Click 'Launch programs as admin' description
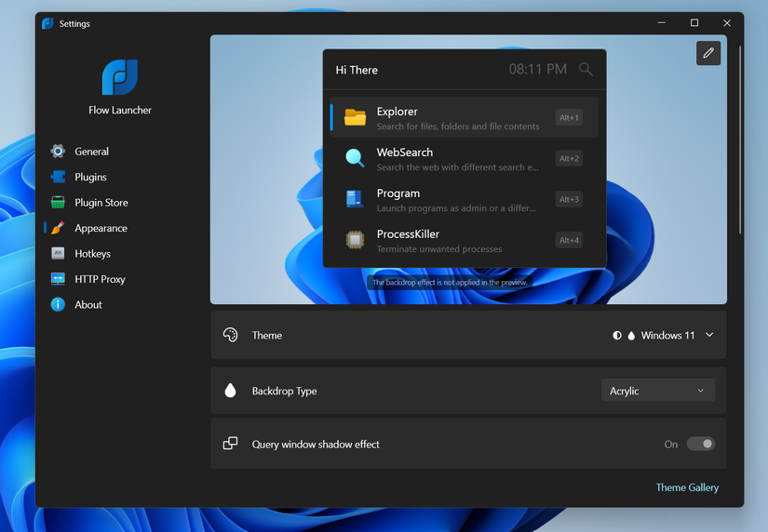 tap(456, 208)
